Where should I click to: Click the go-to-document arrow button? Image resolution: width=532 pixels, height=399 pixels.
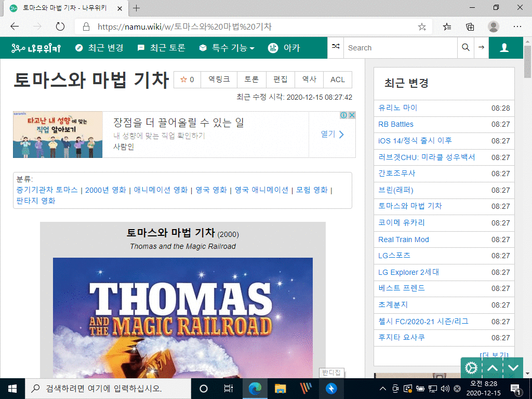coord(481,47)
